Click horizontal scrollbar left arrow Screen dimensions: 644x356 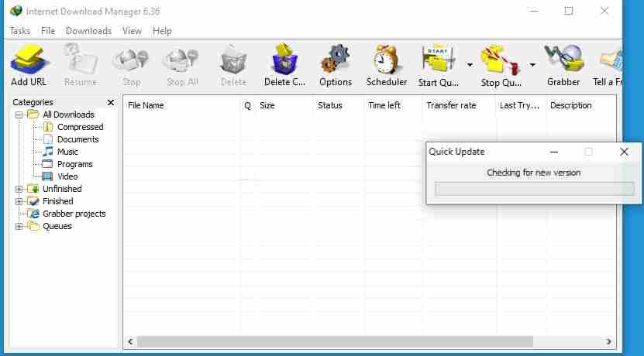coord(131,341)
